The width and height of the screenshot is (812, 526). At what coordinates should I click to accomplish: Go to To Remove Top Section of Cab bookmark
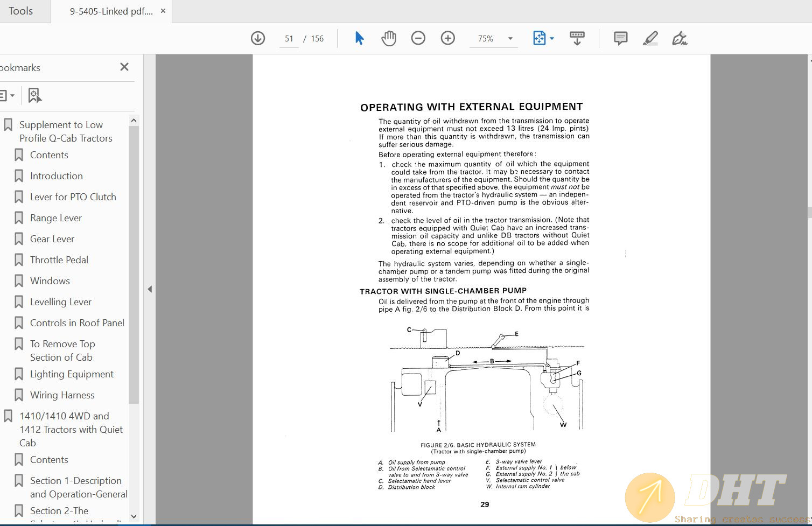(x=62, y=350)
